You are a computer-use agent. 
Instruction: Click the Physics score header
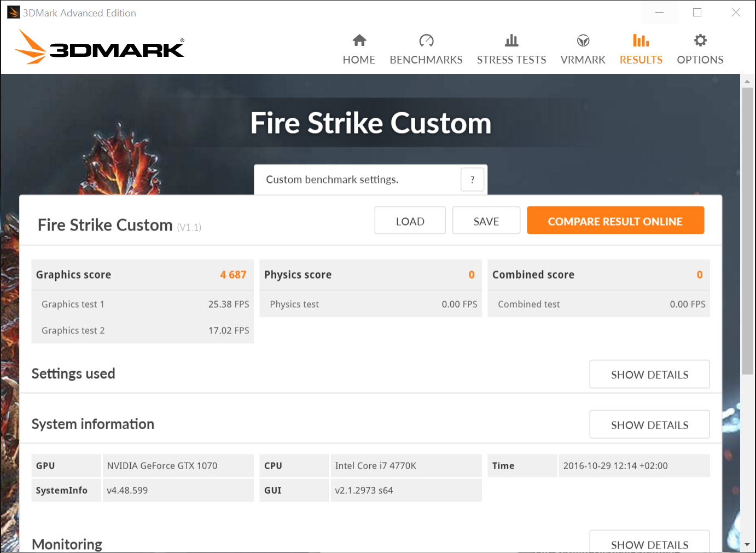tap(370, 275)
